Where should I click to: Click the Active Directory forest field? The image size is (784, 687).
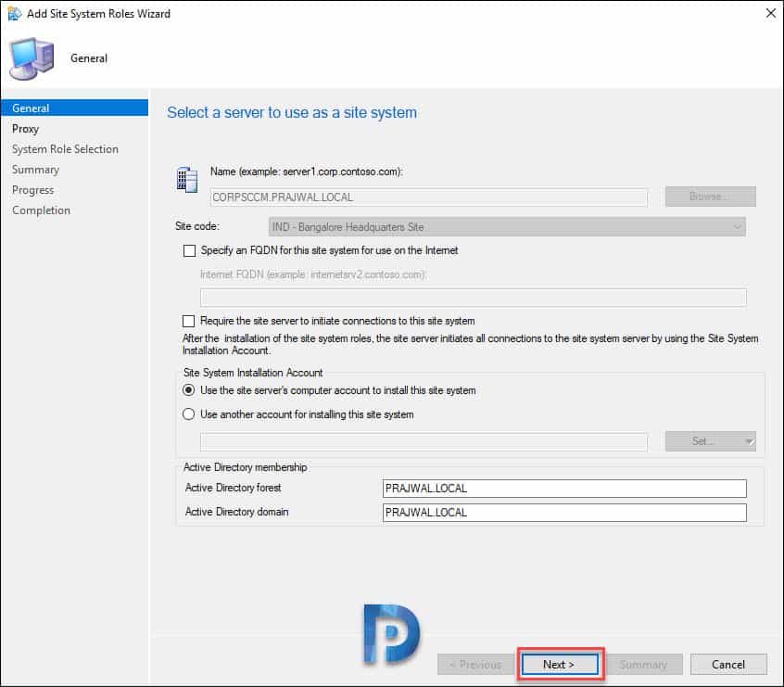[x=564, y=489]
